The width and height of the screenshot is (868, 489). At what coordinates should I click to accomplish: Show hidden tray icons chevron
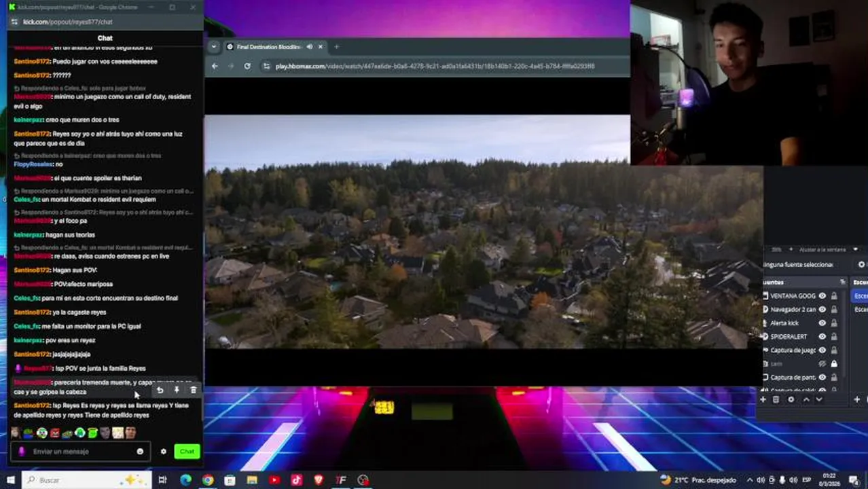(x=749, y=480)
